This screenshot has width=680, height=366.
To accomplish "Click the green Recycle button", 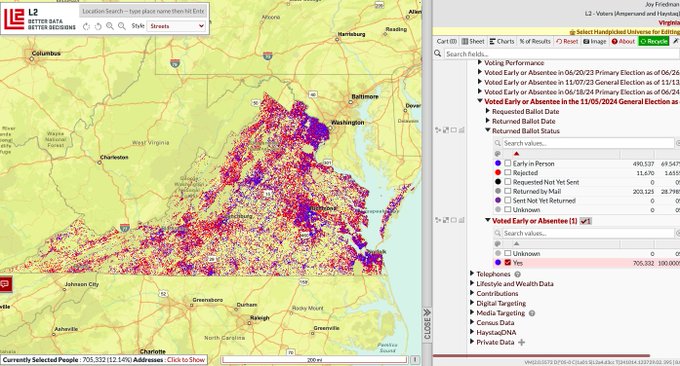I will (654, 41).
